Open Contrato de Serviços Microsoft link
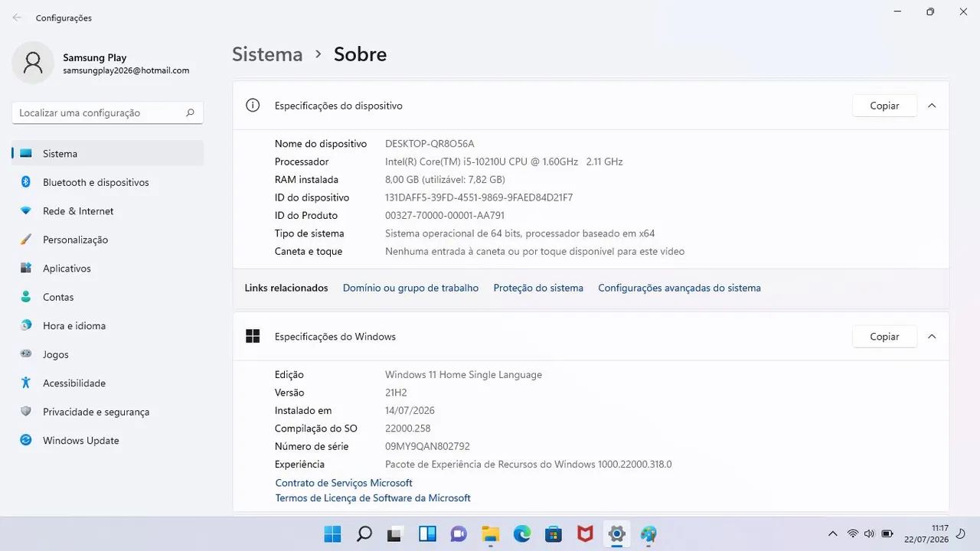The image size is (980, 551). (344, 483)
